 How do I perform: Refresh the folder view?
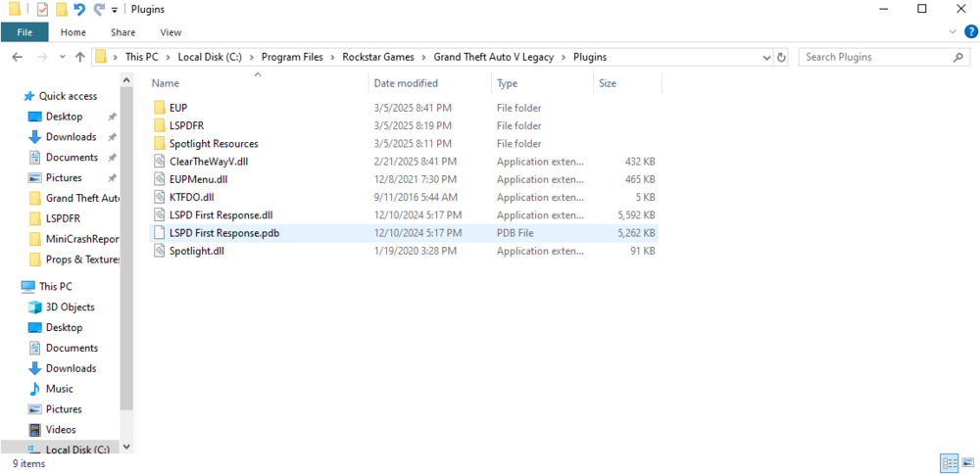click(781, 58)
